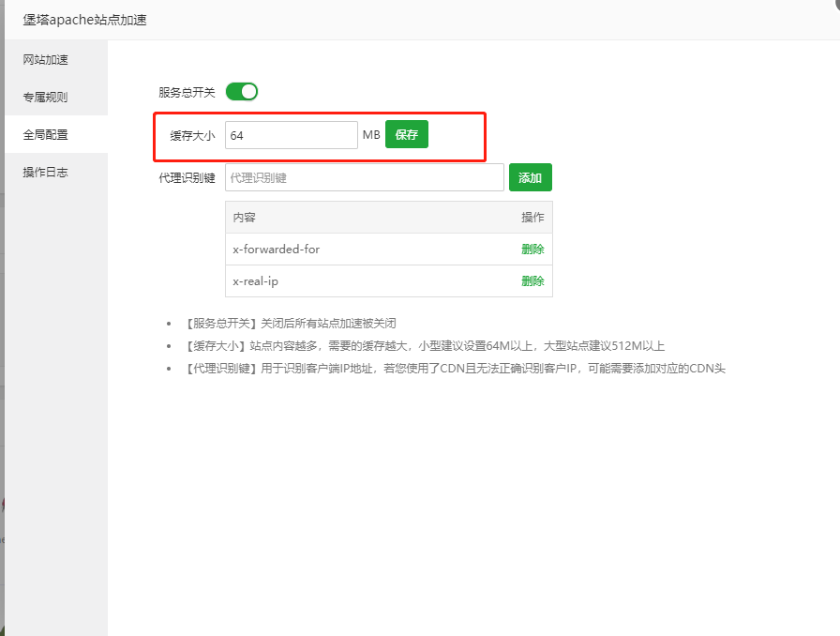Click the green 保存 button

point(407,134)
